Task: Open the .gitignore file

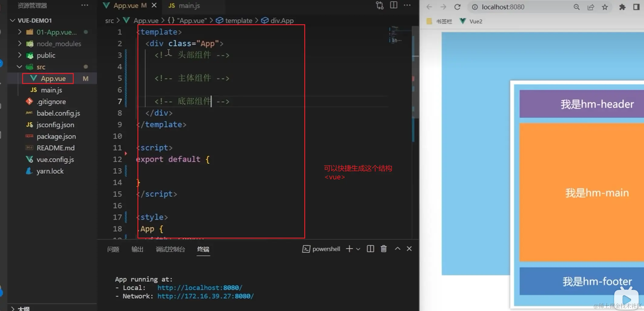Action: 51,102
